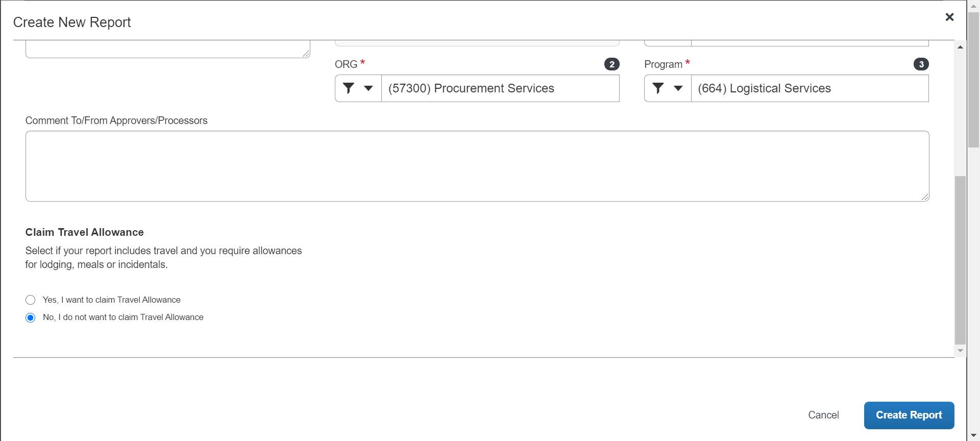Viewport: 980px width, 441px height.
Task: Click the Create Report button
Action: click(x=909, y=415)
